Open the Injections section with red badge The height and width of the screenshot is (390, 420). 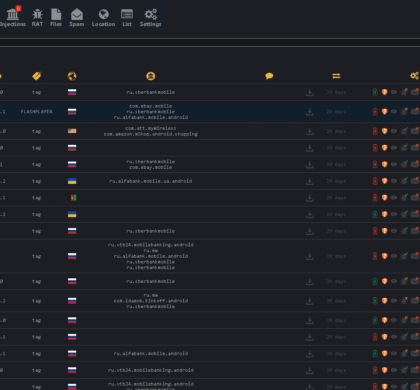(12, 16)
